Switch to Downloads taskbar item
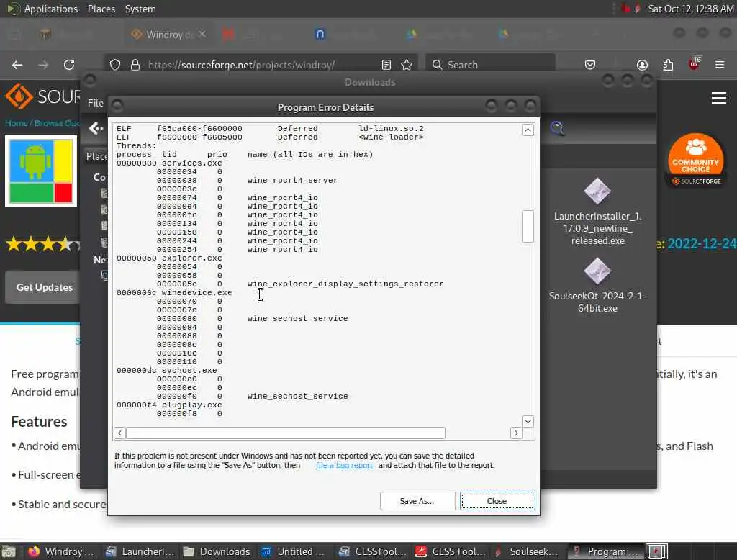The width and height of the screenshot is (737, 560). pyautogui.click(x=217, y=551)
